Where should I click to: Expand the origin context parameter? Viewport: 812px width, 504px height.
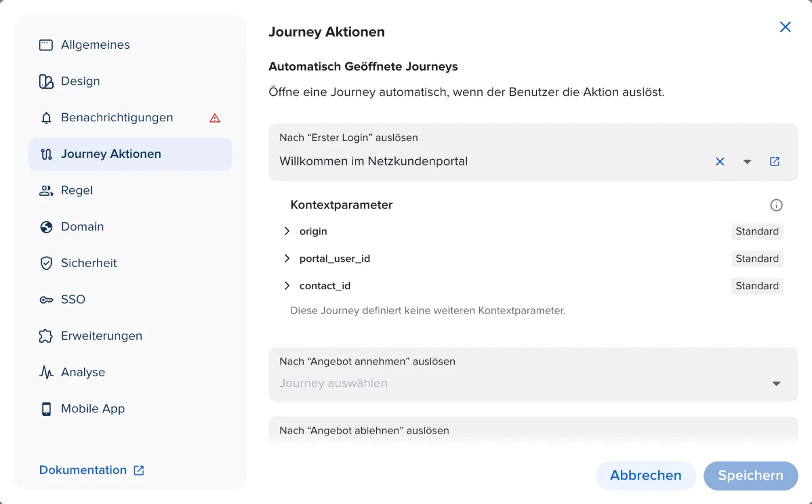point(287,231)
